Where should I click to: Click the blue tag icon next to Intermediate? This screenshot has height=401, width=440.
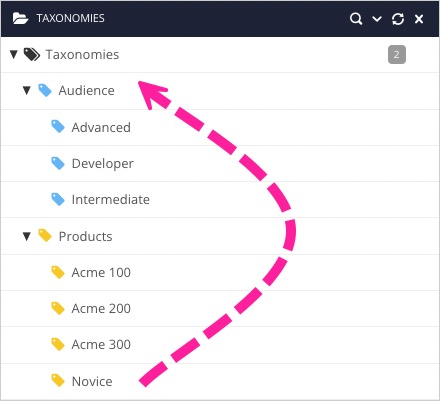pyautogui.click(x=58, y=199)
